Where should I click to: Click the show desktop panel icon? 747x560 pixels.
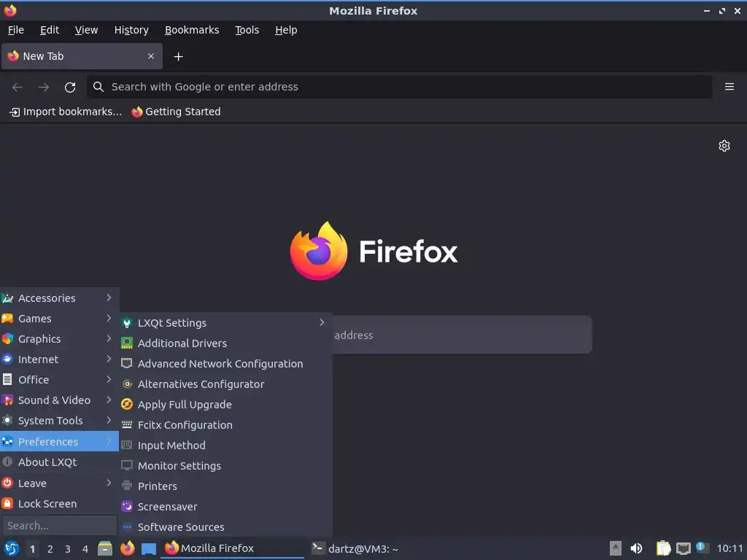coord(149,548)
